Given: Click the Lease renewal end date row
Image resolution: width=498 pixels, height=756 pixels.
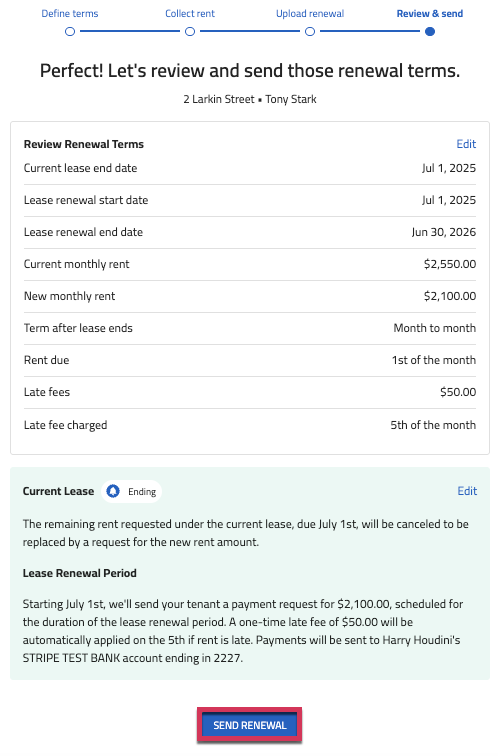Looking at the screenshot, I should click(250, 232).
